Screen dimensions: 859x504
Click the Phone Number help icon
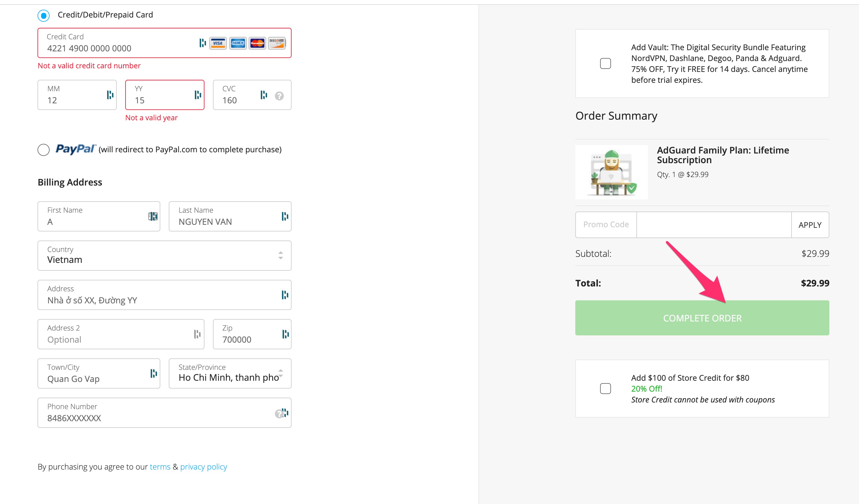click(279, 413)
